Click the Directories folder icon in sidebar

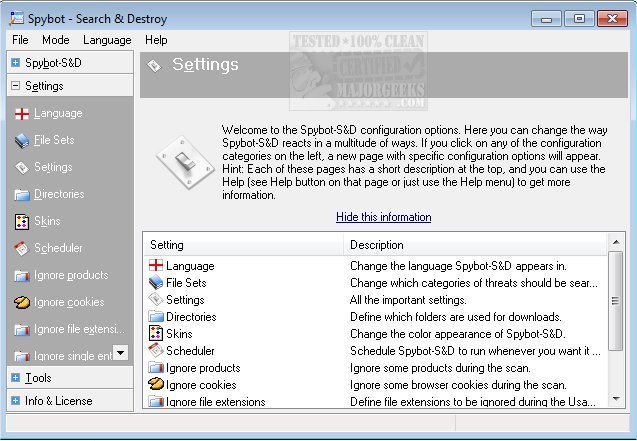coord(22,195)
